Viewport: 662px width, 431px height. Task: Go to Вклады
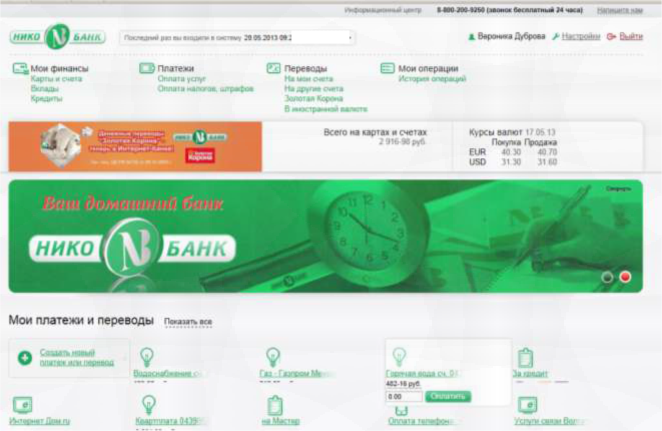[44, 89]
